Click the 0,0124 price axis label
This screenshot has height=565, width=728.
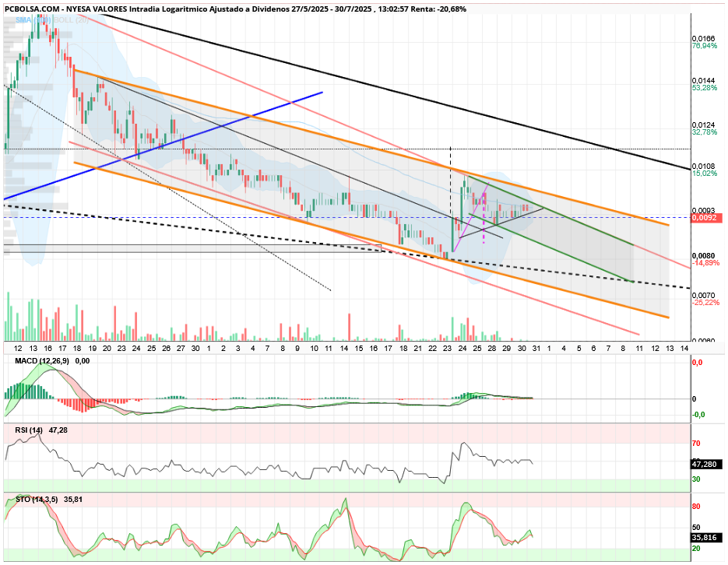(703, 125)
